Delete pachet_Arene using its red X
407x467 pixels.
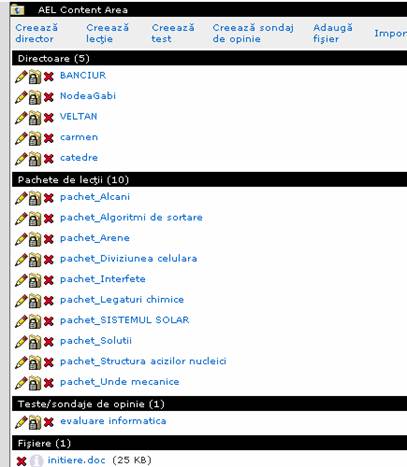pyautogui.click(x=49, y=239)
